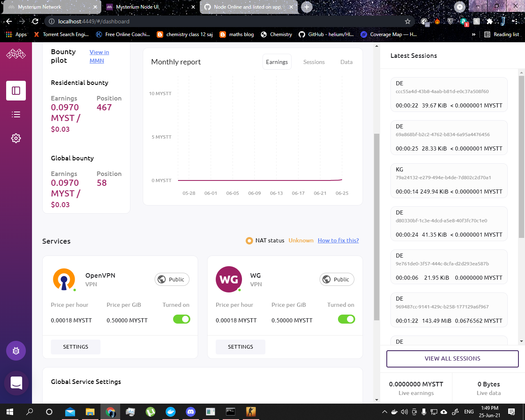Click the OpenVPN keyhole service icon
Viewport: 525px width, 420px height.
coord(64,279)
